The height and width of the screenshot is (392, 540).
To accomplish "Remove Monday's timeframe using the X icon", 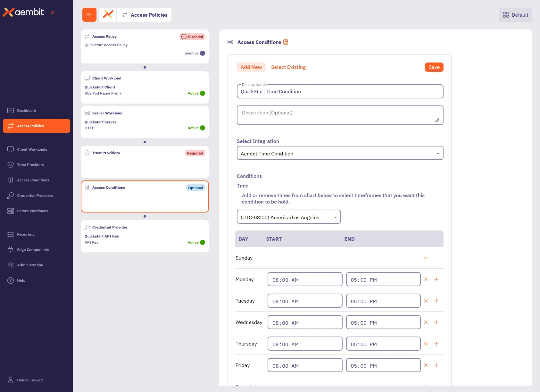I will 426,279.
